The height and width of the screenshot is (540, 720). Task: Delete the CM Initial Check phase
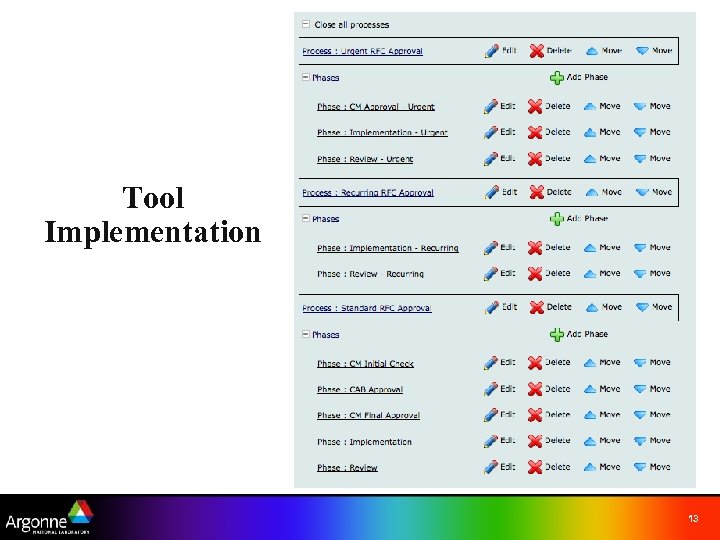(549, 362)
